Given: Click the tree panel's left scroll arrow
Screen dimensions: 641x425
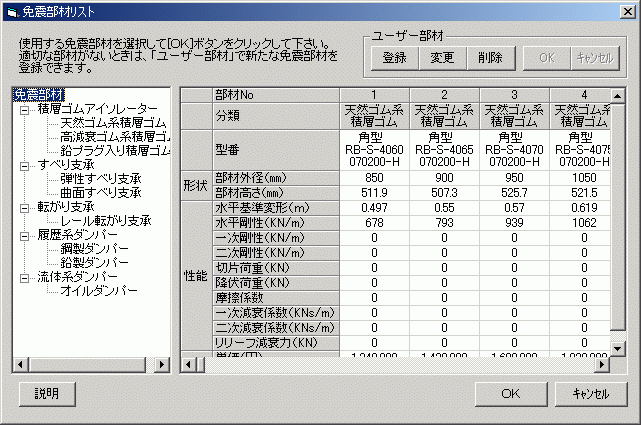Looking at the screenshot, I should click(x=20, y=364).
